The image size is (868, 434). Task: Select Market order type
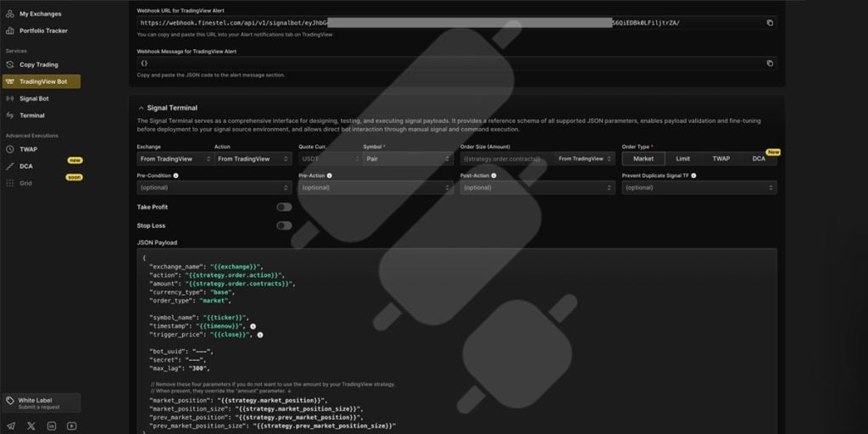[643, 159]
